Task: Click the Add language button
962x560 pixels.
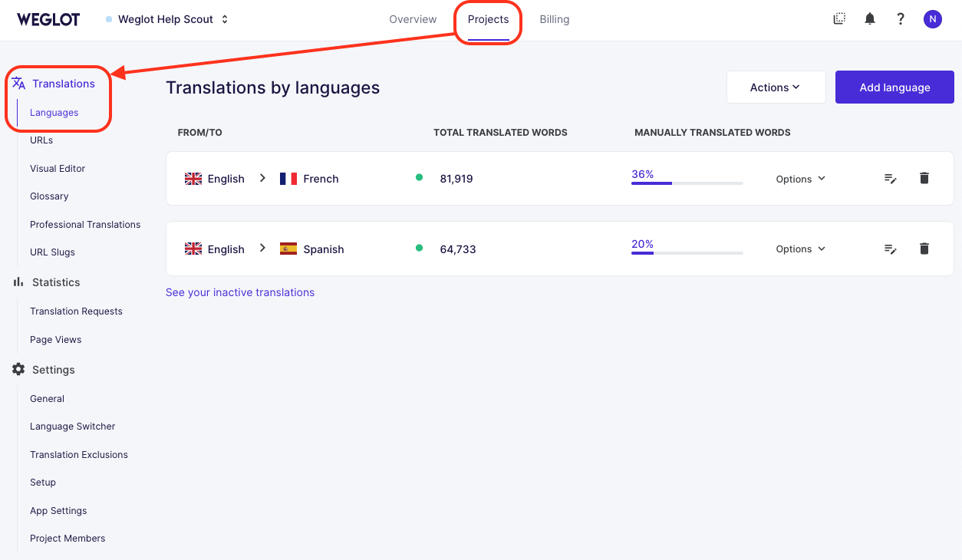Action: (x=894, y=87)
